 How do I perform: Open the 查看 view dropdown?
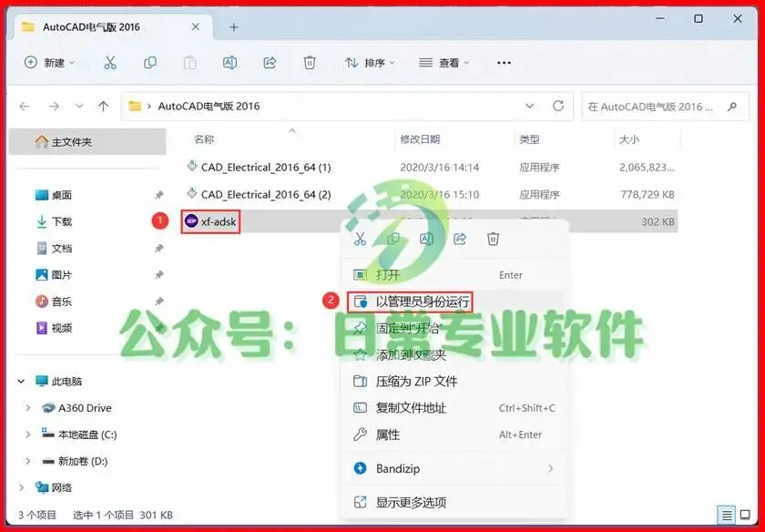(444, 63)
